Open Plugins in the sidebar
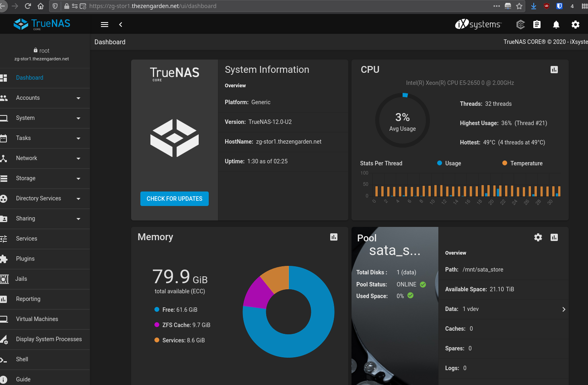The height and width of the screenshot is (385, 588). [x=45, y=259]
